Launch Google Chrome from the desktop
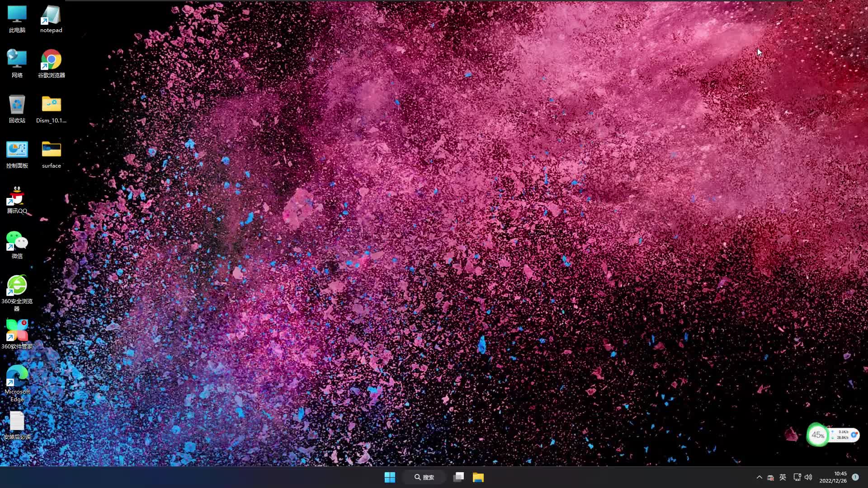868x488 pixels. [51, 59]
